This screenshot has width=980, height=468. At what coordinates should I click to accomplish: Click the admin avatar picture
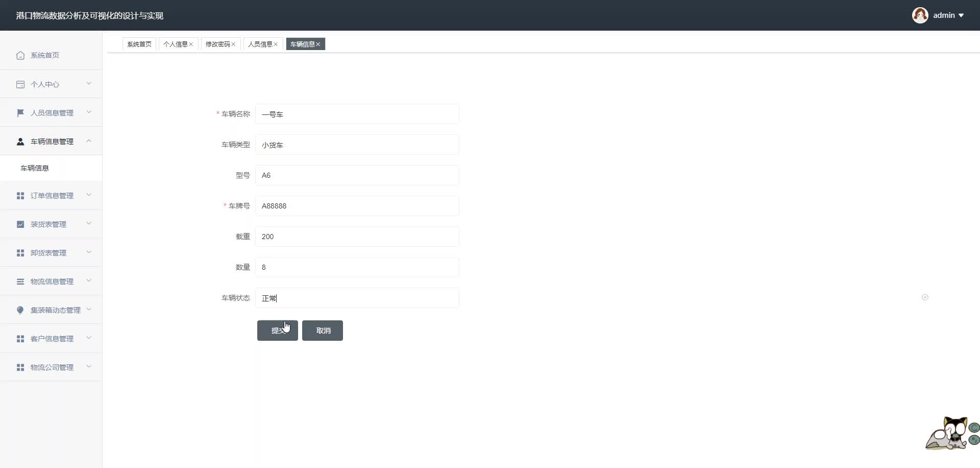pyautogui.click(x=920, y=15)
